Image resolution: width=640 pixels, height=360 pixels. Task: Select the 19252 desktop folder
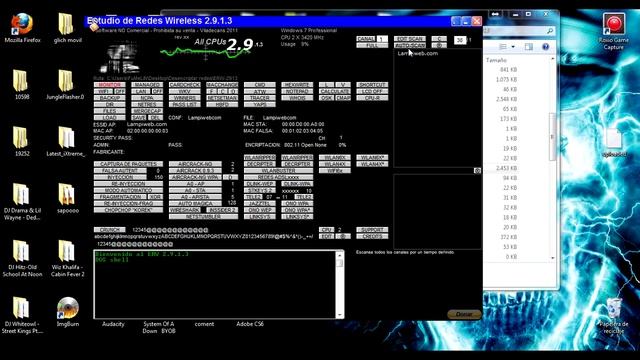[x=22, y=141]
